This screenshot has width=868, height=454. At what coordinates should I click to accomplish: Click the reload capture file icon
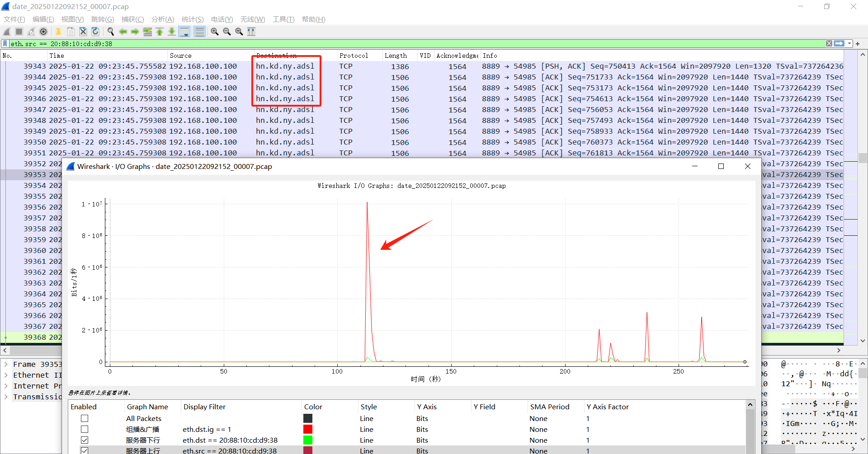tap(95, 32)
